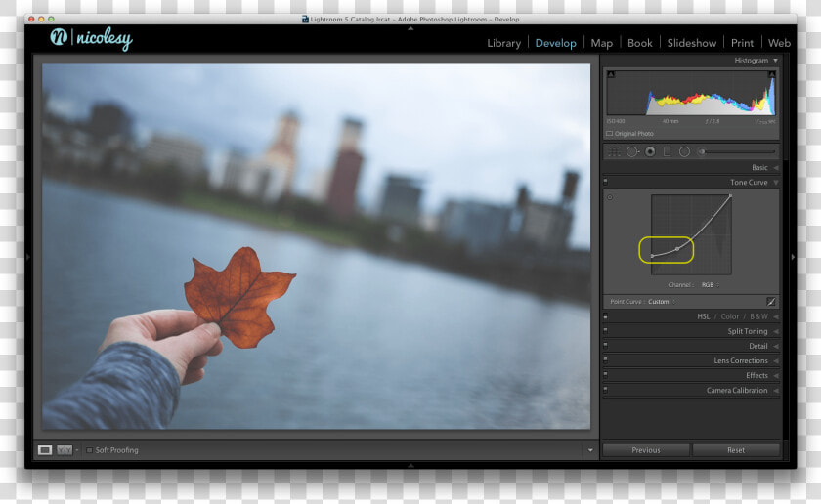The height and width of the screenshot is (504, 821).
Task: Open the Point Curve Custom dropdown
Action: point(662,302)
